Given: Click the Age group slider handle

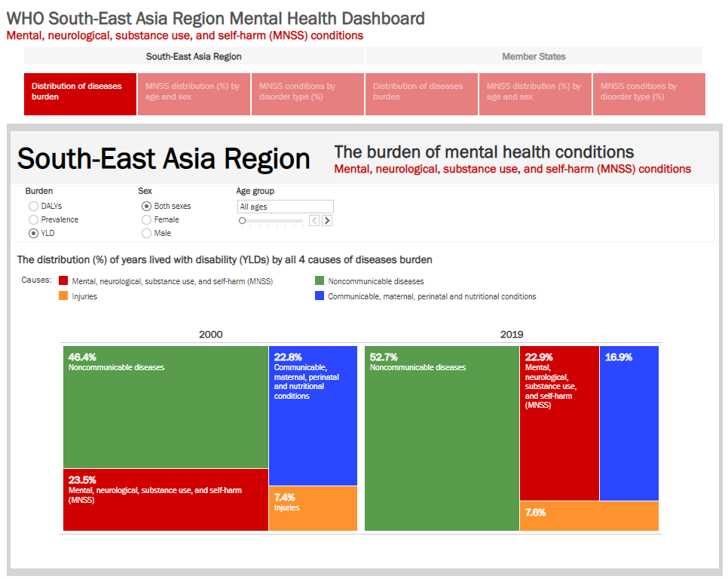Looking at the screenshot, I should pyautogui.click(x=242, y=221).
